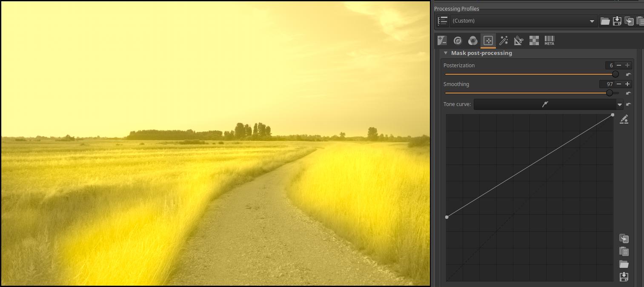644x287 pixels.
Task: Open the Color tab with overlapping circles
Action: [472, 41]
